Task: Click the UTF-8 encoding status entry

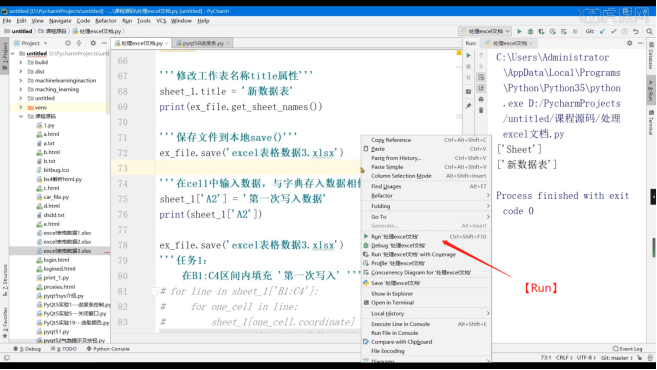Action: 586,358
